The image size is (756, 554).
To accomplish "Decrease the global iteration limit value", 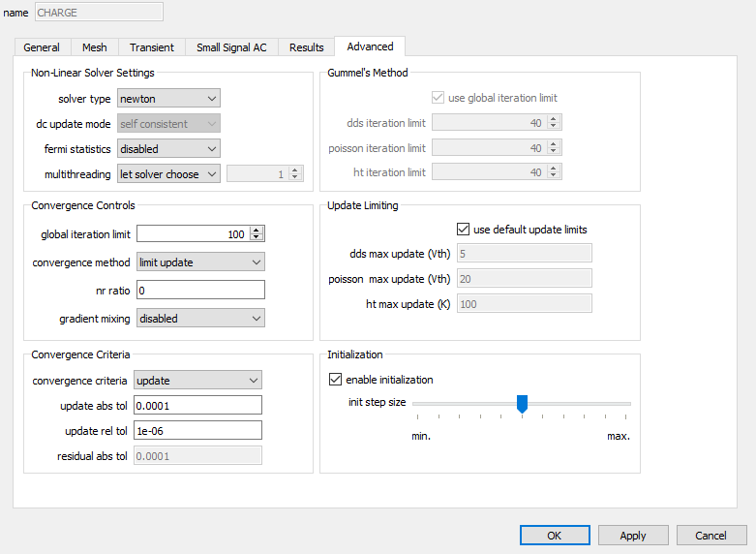I will (257, 237).
